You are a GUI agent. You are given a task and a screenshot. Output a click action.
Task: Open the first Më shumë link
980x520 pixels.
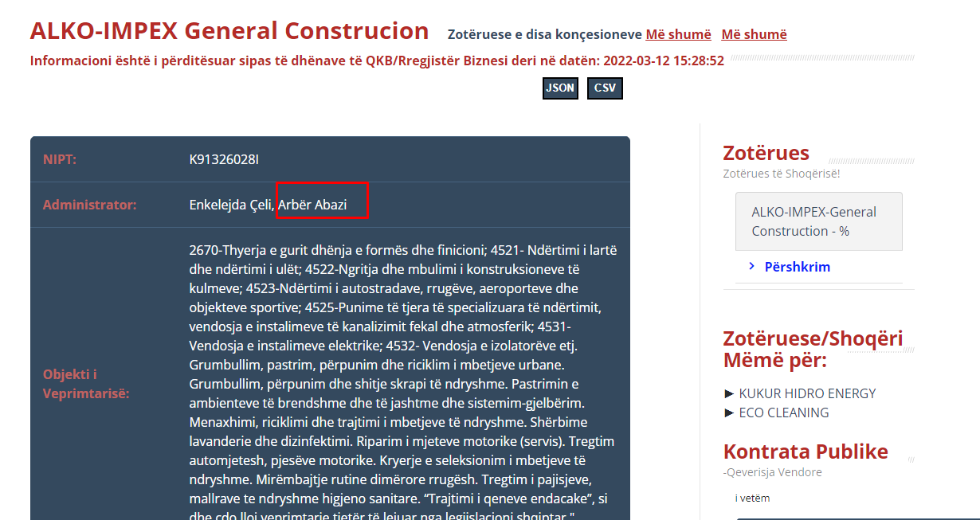click(678, 34)
